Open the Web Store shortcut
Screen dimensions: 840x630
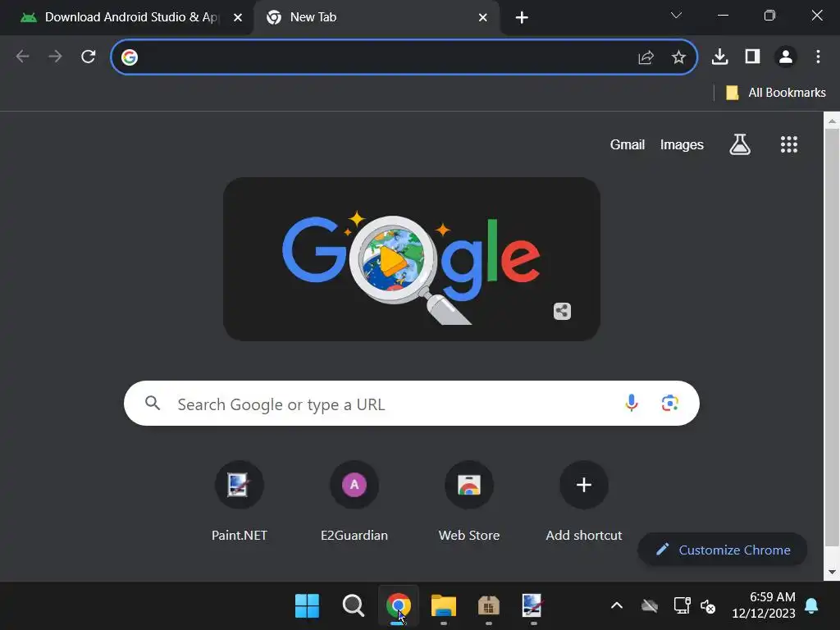[x=469, y=501]
